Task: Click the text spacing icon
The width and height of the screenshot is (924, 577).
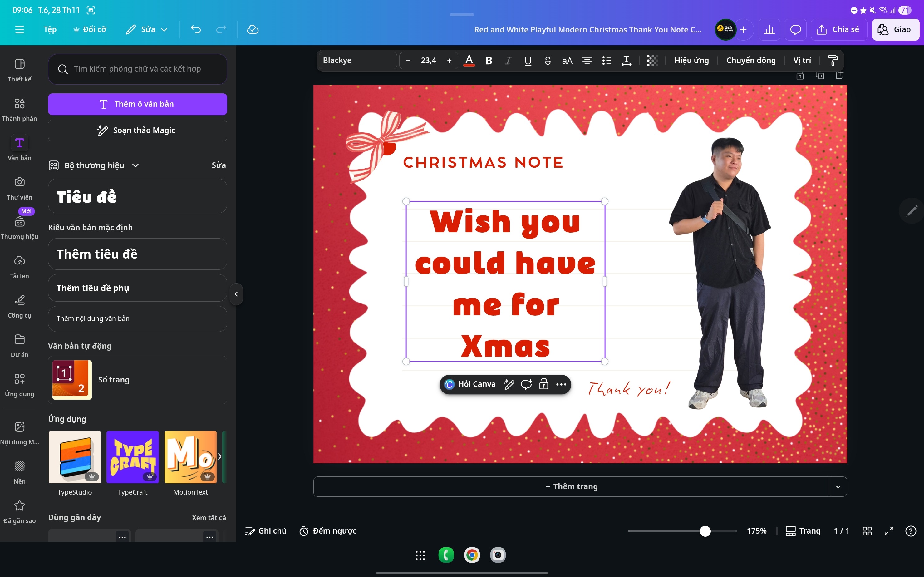Action: pyautogui.click(x=626, y=60)
